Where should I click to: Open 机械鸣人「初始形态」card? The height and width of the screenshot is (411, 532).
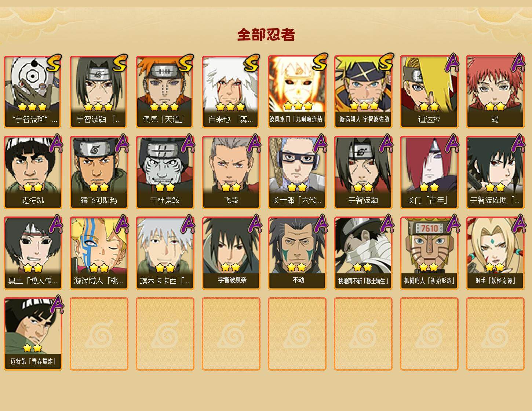coord(429,253)
